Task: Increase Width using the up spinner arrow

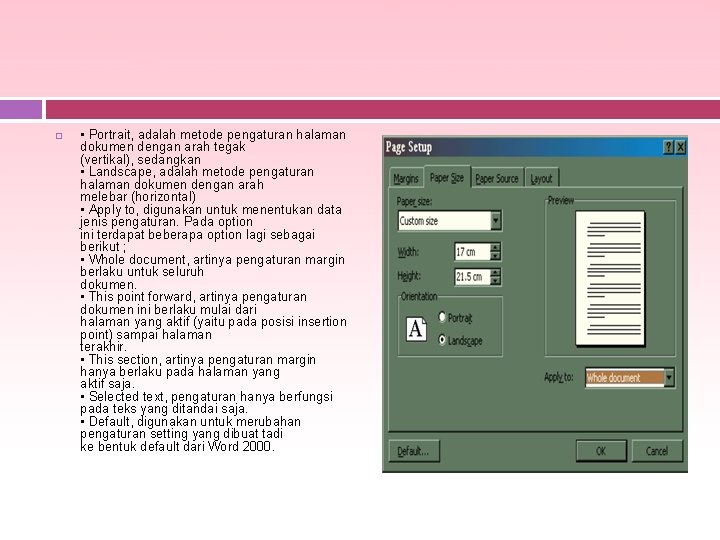Action: [x=495, y=247]
